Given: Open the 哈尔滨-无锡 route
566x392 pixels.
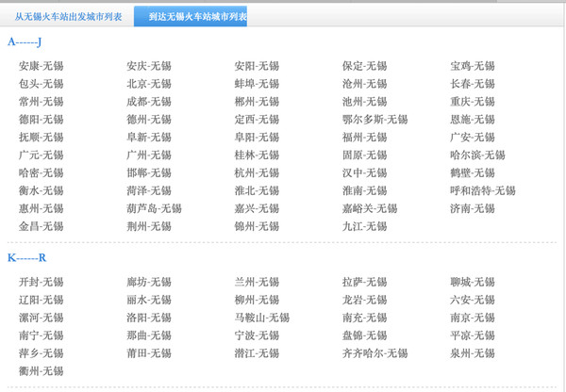Looking at the screenshot, I should click(477, 155).
